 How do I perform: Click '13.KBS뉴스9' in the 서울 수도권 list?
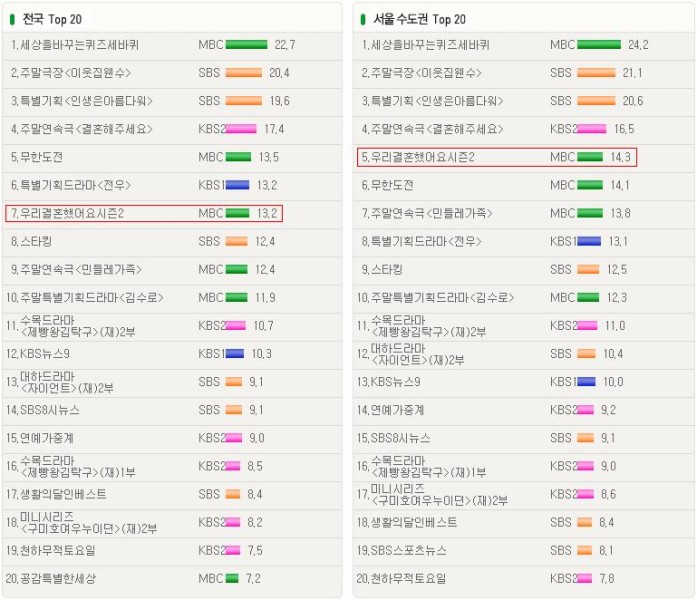(389, 382)
